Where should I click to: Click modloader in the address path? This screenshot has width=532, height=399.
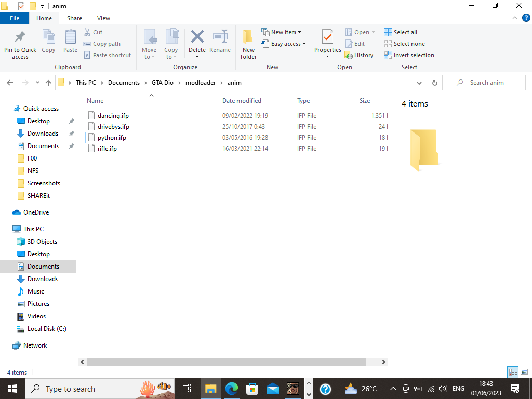201,83
